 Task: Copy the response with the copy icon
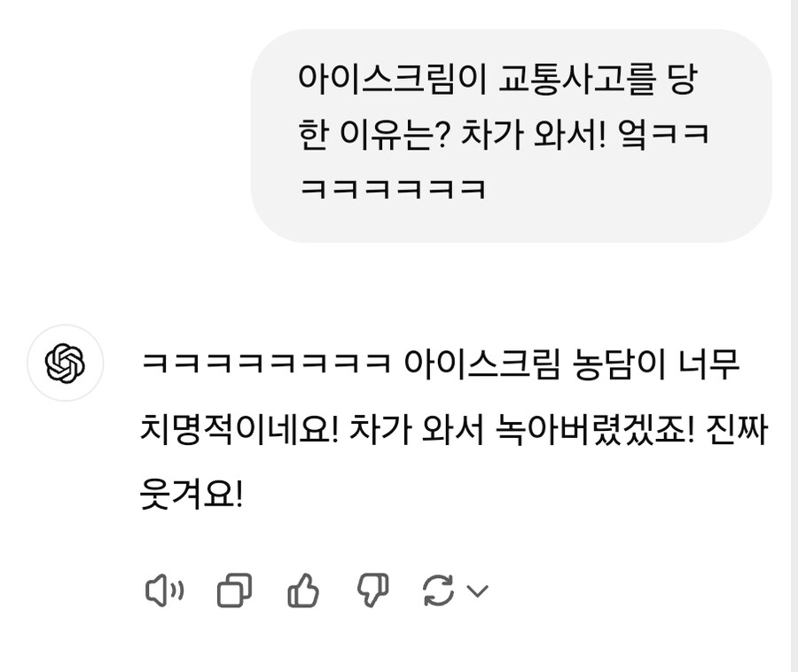point(235,590)
